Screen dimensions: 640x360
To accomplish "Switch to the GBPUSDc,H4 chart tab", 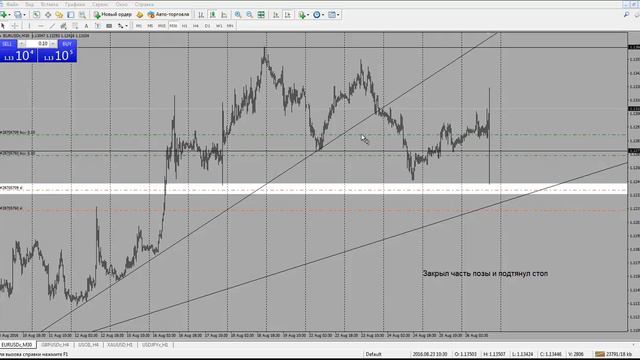I will (55, 345).
